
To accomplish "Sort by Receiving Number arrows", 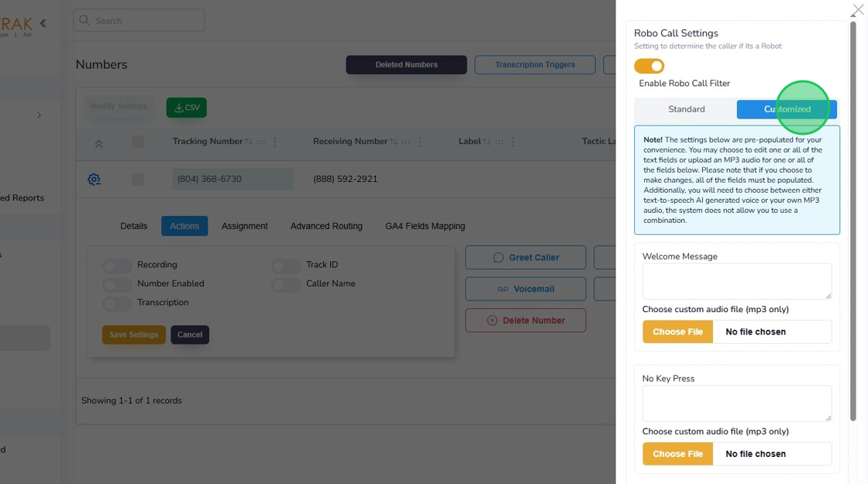I will tap(393, 142).
